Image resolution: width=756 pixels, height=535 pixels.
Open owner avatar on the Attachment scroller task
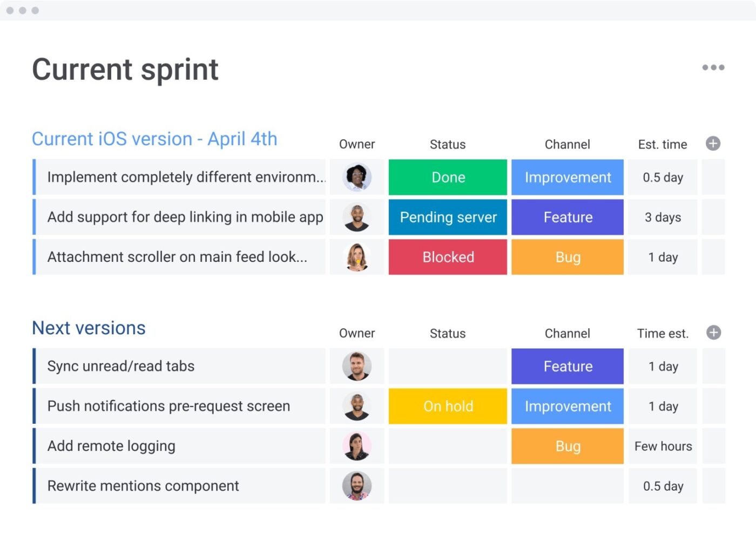356,257
